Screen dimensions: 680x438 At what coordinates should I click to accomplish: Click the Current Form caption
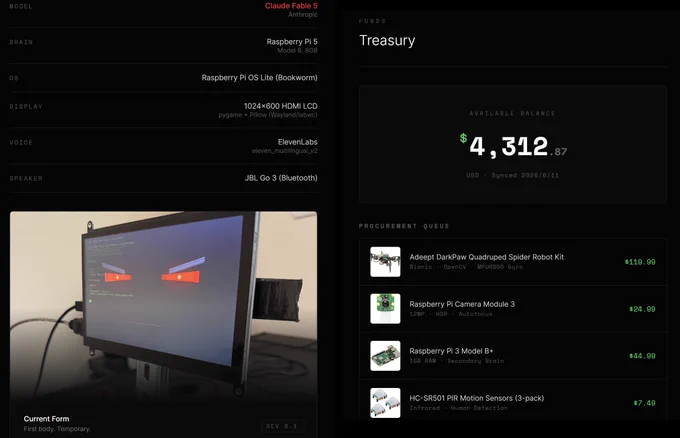[x=46, y=419]
